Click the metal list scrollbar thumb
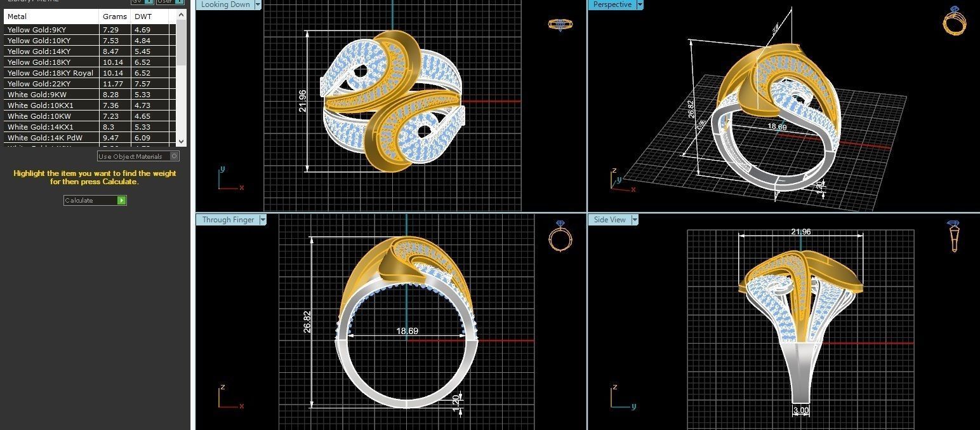Viewport: 980px width, 430px height. [182, 41]
